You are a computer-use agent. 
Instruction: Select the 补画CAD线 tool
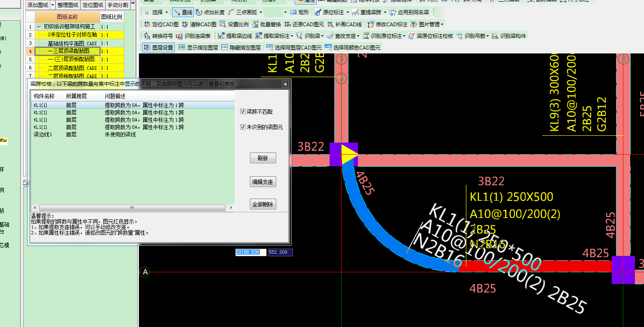345,25
